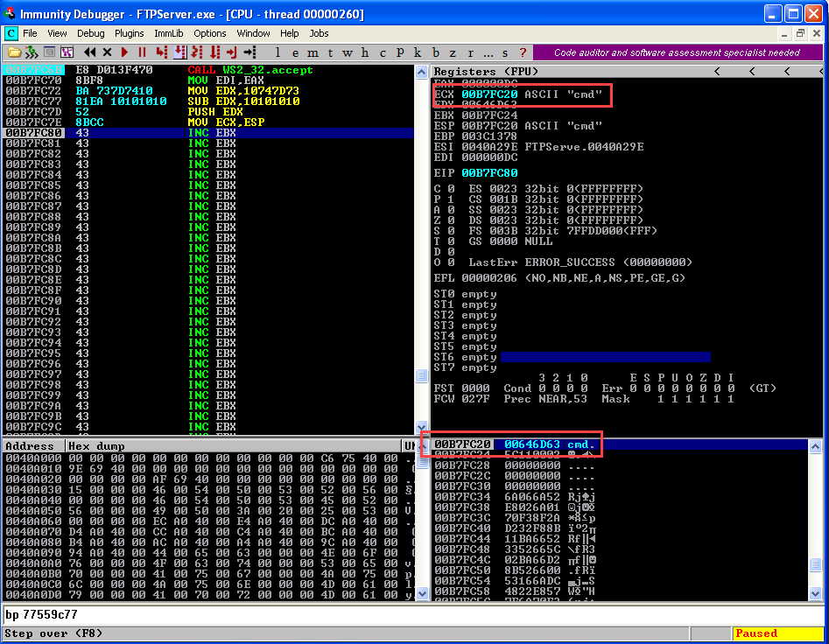Open the ImmLib menu
Viewport: 829px width, 644px height.
pos(169,33)
